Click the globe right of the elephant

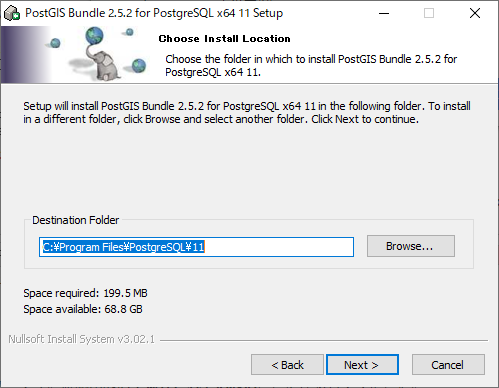click(x=139, y=65)
